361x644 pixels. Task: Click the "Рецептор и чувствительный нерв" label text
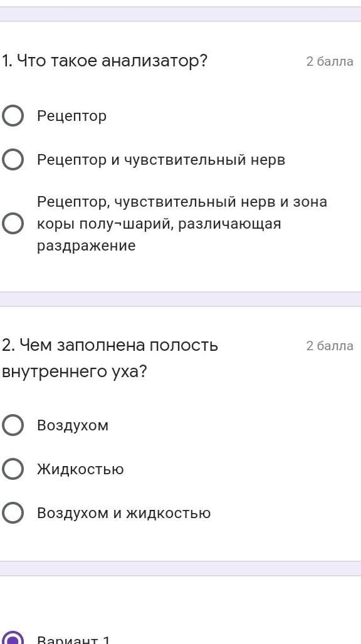tap(161, 160)
